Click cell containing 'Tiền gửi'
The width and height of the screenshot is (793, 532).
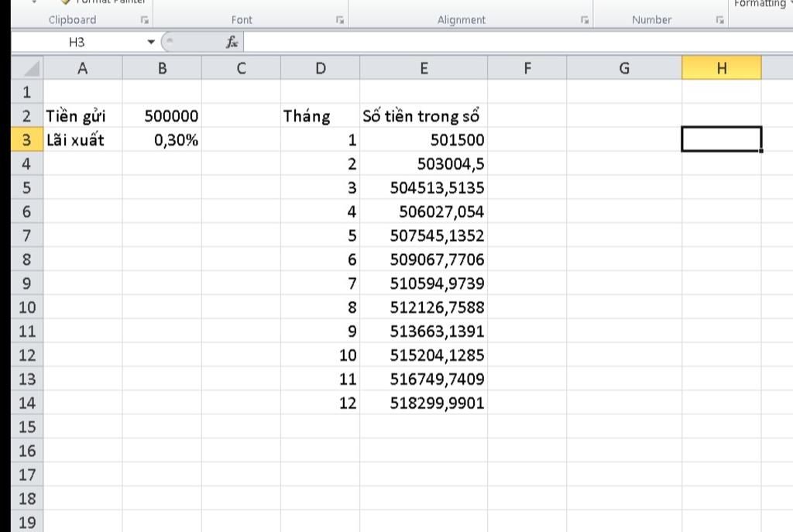(x=83, y=116)
